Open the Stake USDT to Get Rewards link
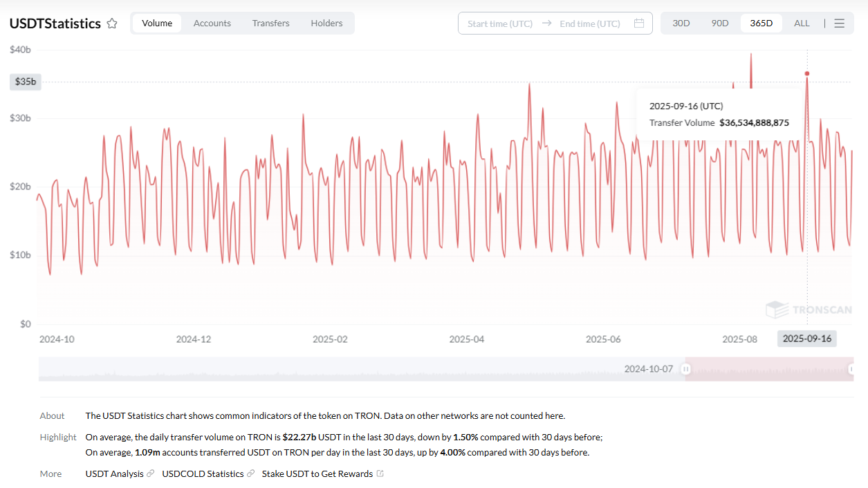Image resolution: width=868 pixels, height=488 pixels. [x=317, y=473]
